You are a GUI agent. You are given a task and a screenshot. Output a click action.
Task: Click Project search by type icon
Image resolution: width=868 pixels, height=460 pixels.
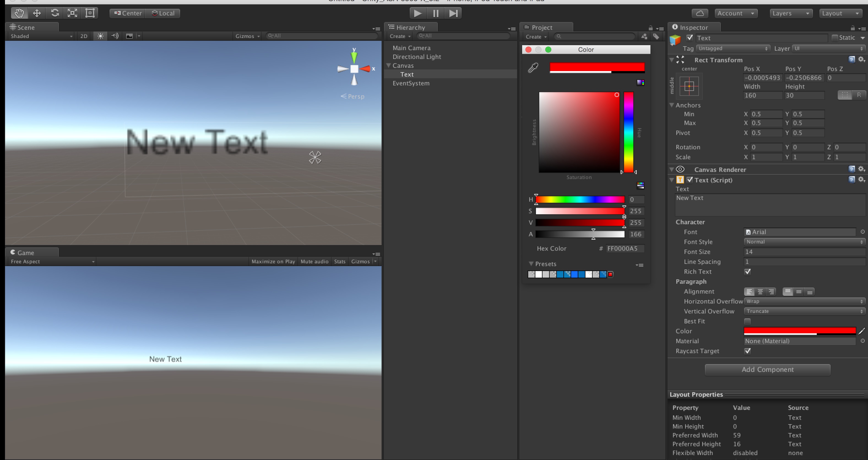[644, 36]
